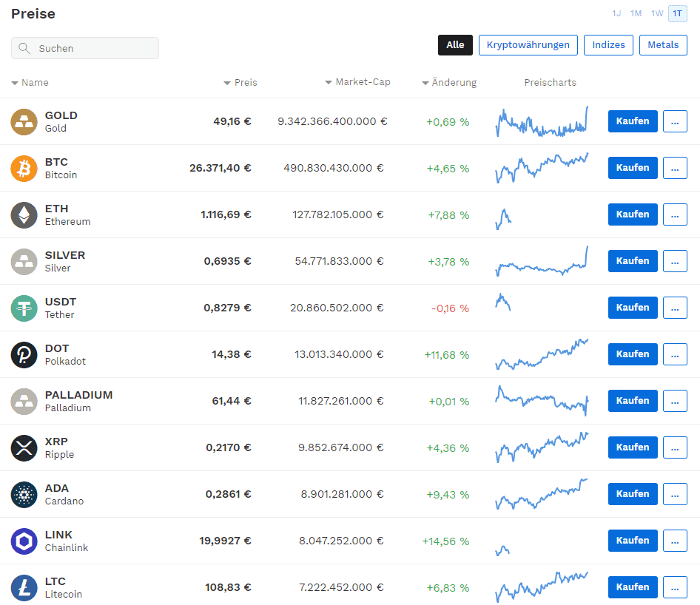Image resolution: width=700 pixels, height=605 pixels.
Task: Open the DOT price chart thumbnail
Action: coord(542,354)
